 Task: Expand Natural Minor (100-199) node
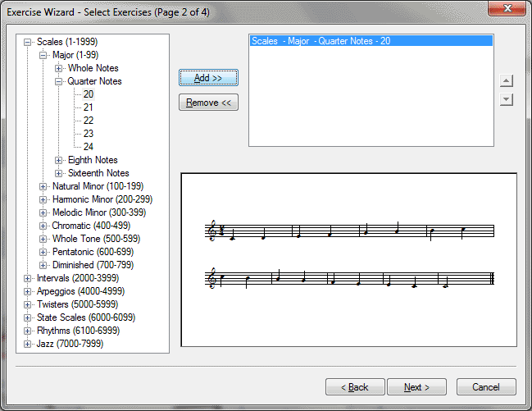pos(43,187)
